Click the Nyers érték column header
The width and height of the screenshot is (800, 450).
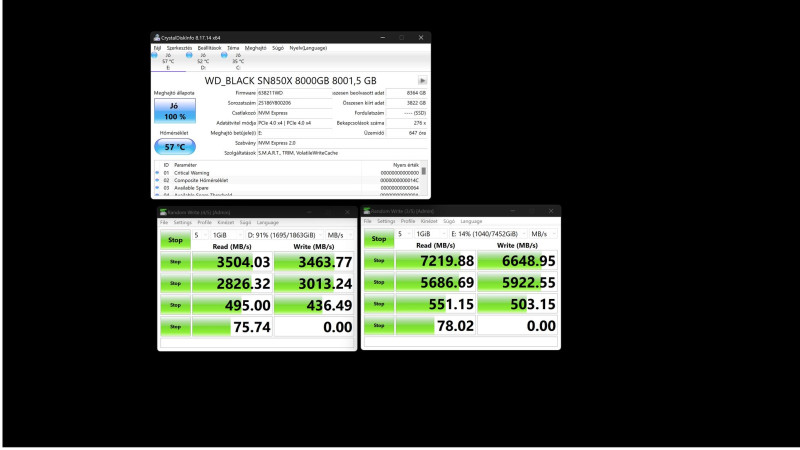click(x=406, y=165)
